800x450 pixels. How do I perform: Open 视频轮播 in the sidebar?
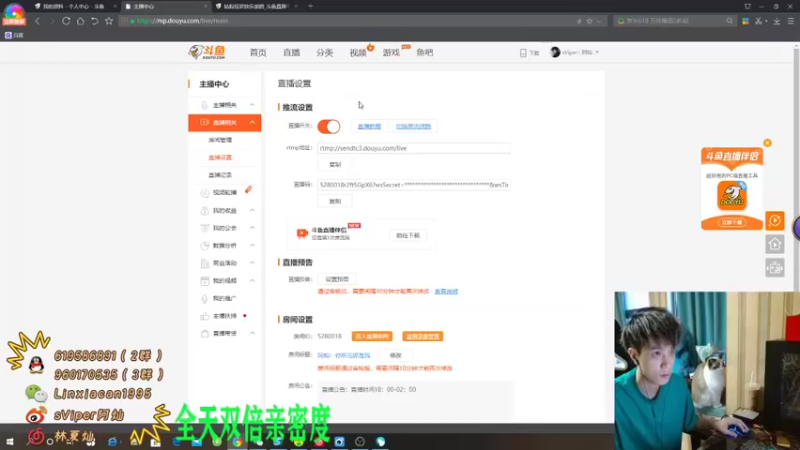(x=225, y=192)
